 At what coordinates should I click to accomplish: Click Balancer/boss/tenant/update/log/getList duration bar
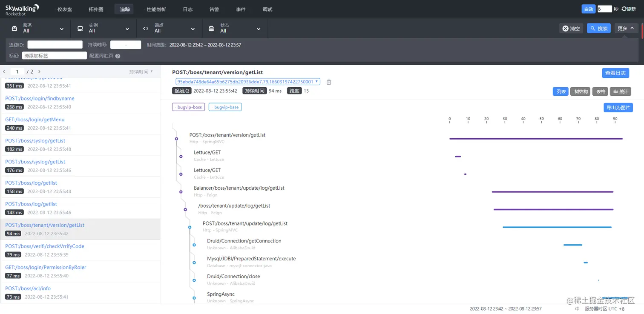552,192
